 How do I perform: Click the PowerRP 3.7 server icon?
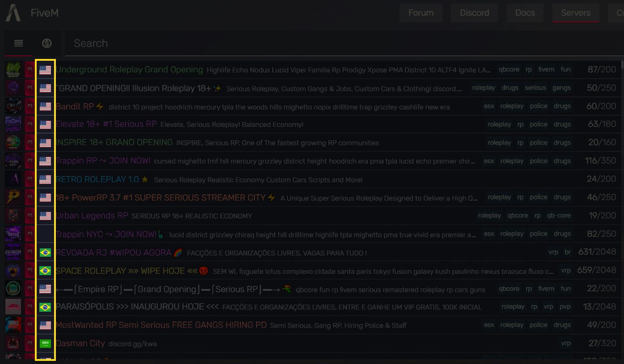(13, 197)
